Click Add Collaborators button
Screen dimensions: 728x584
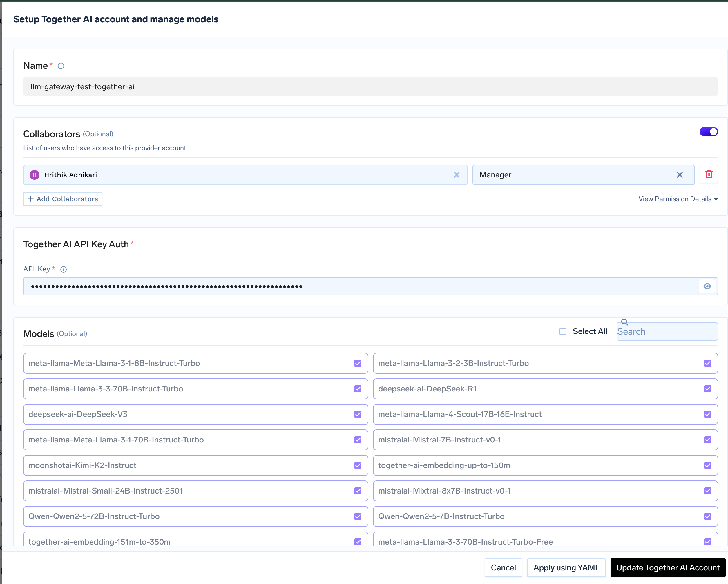pyautogui.click(x=63, y=199)
